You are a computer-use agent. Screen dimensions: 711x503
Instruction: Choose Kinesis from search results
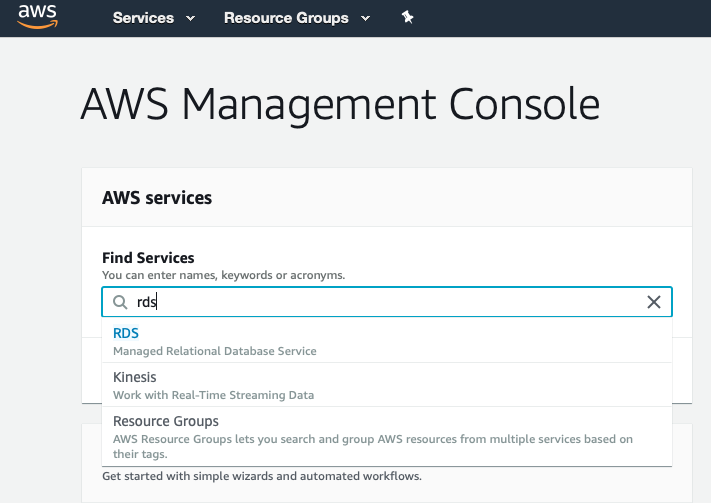135,377
